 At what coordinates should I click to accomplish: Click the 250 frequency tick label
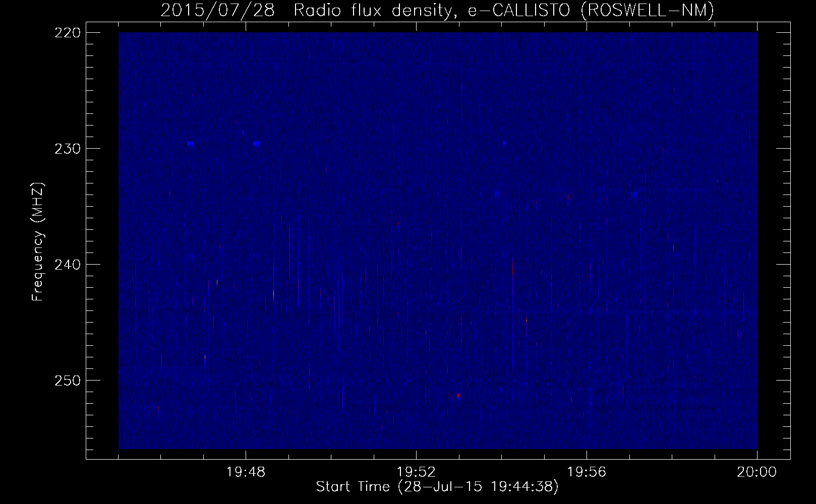(67, 381)
